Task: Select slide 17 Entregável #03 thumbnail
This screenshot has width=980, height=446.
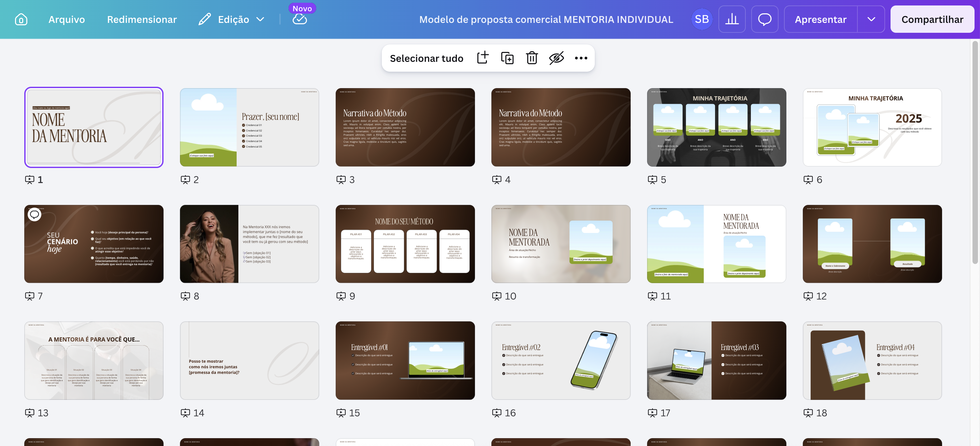Action: 716,360
